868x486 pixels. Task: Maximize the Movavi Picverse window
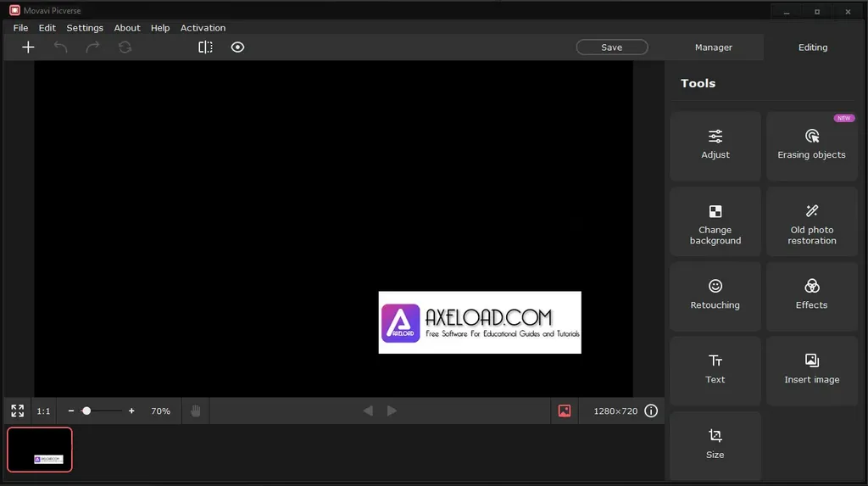click(817, 11)
